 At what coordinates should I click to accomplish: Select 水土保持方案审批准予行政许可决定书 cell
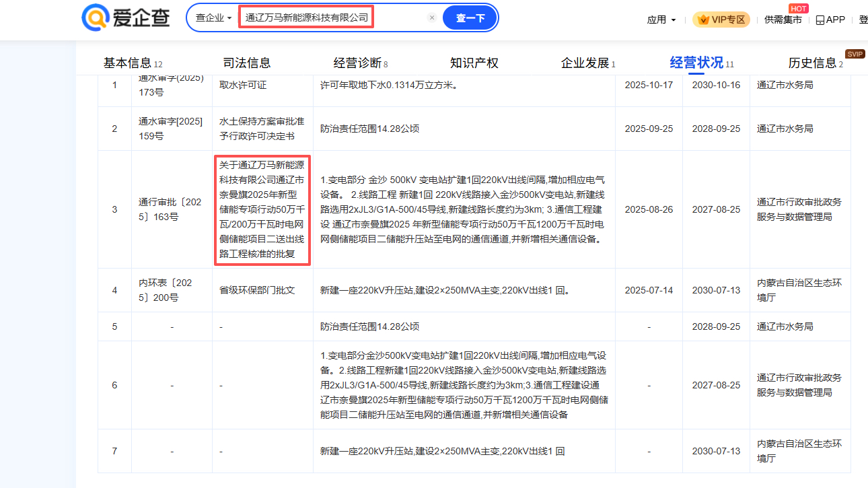(262, 129)
